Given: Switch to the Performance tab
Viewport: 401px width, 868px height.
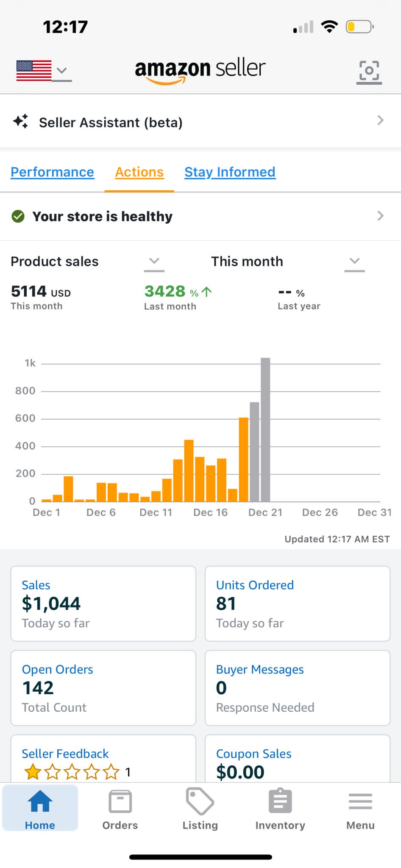Looking at the screenshot, I should (52, 172).
